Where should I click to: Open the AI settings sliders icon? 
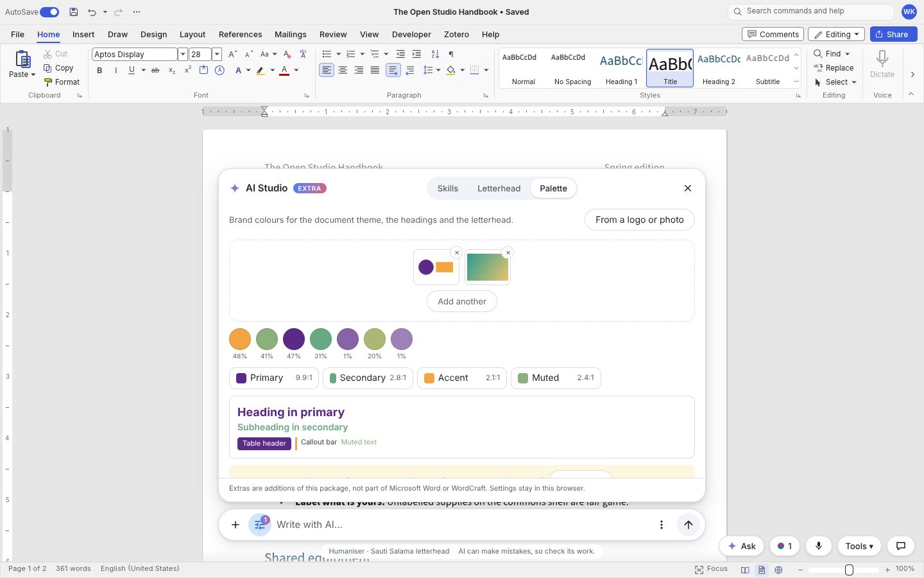click(260, 525)
